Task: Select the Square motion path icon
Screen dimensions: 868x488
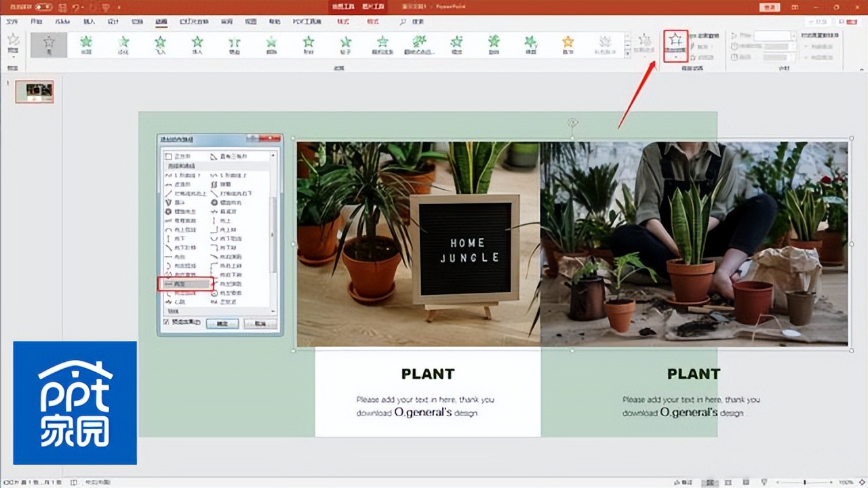Action: coord(169,157)
